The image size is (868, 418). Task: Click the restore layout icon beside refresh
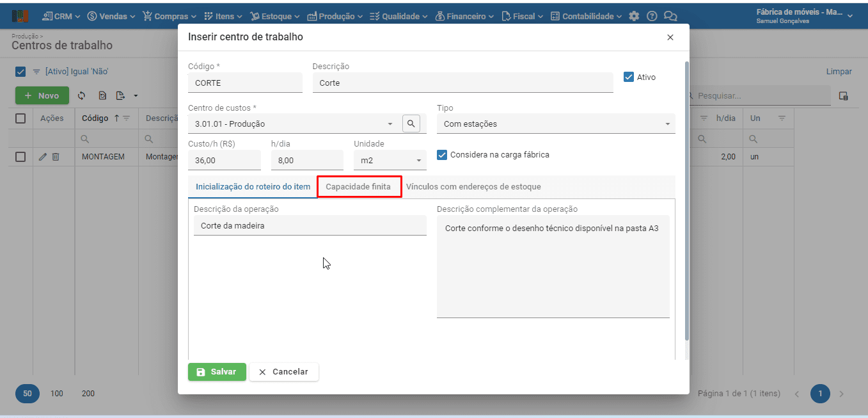[x=102, y=95]
